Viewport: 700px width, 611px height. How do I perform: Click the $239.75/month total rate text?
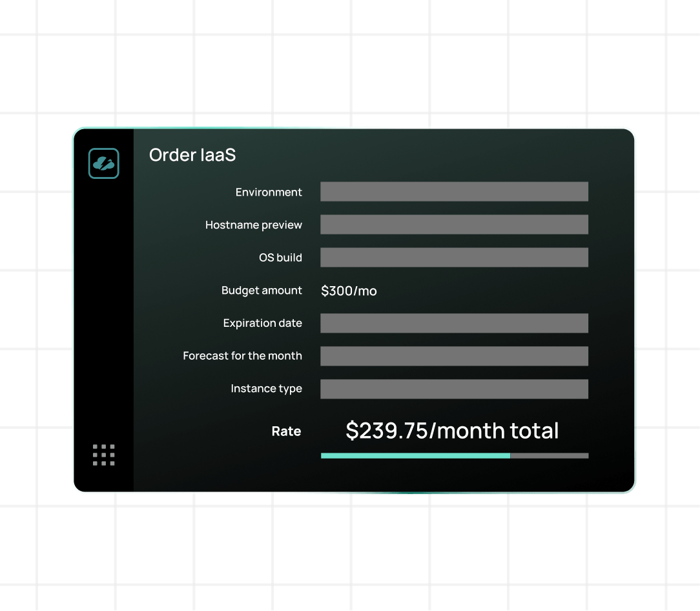pos(452,431)
